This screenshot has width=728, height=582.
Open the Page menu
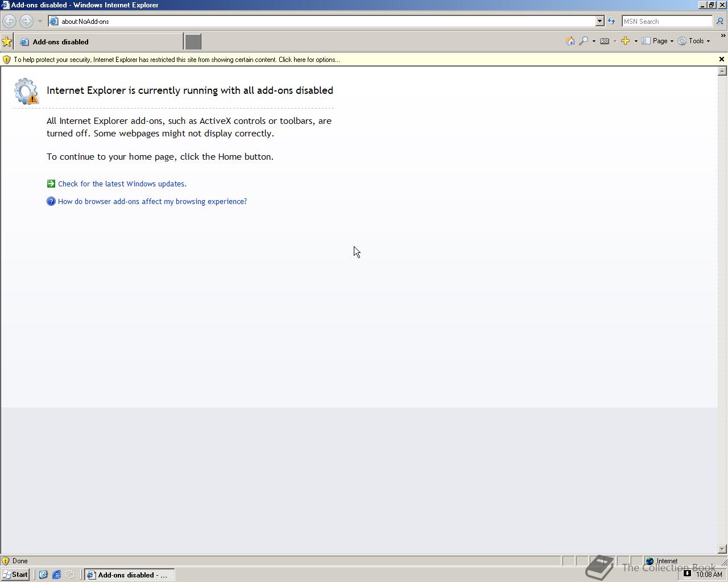(x=657, y=41)
